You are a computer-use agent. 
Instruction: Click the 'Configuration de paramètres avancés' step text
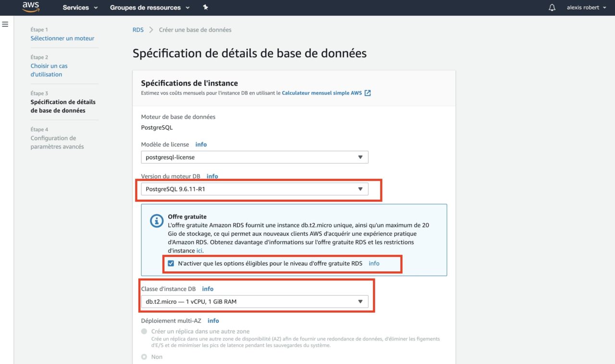[57, 142]
